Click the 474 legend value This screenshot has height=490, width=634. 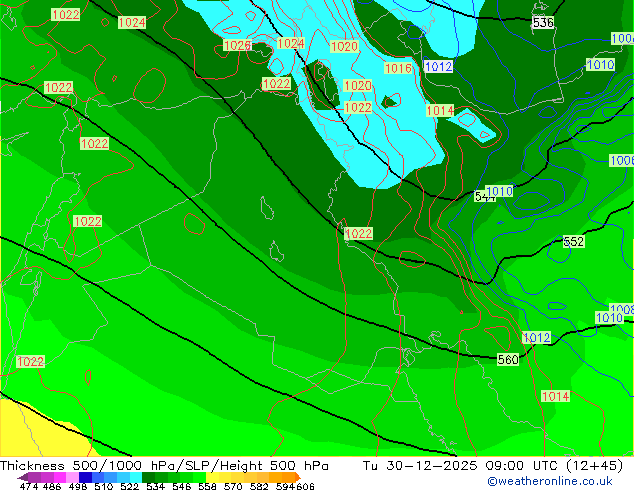point(29,486)
